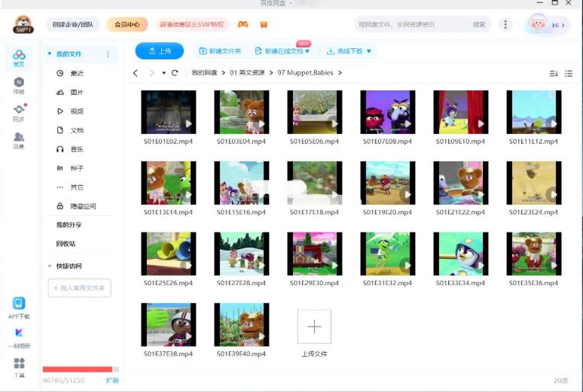
Task: Open the Hi user menu chevron
Action: tap(563, 26)
